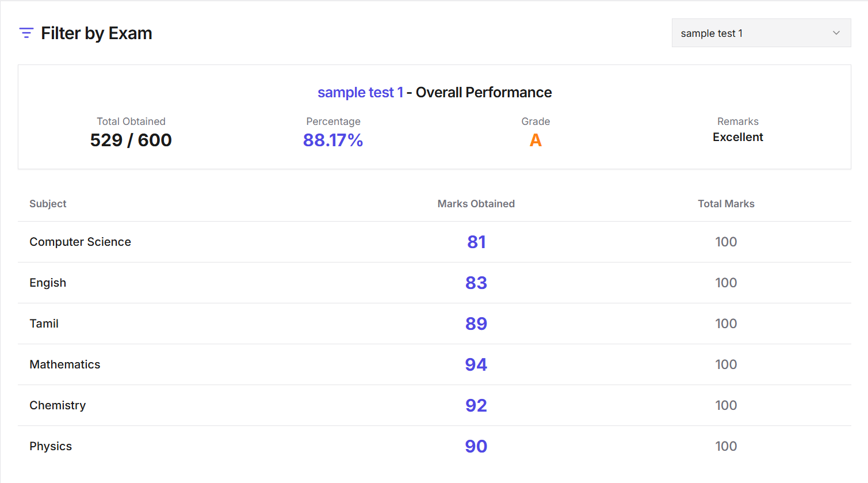Click the filter icon beside Filter by Exam
This screenshot has width=868, height=483.
click(26, 33)
